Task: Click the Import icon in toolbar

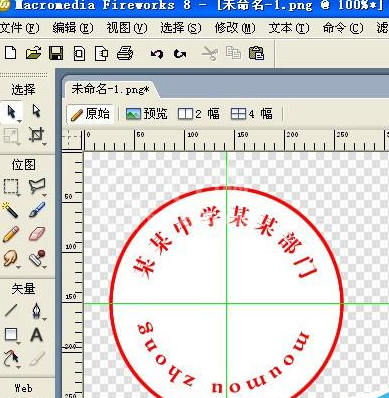Action: pos(79,53)
